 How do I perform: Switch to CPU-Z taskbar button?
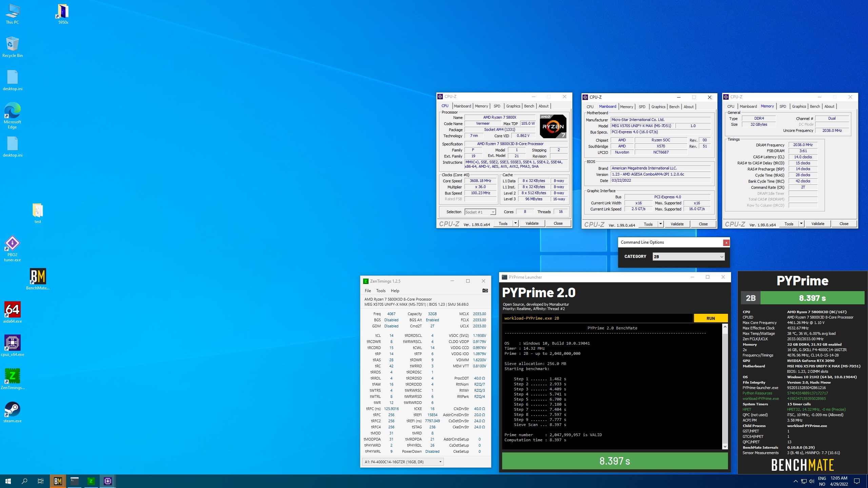107,481
